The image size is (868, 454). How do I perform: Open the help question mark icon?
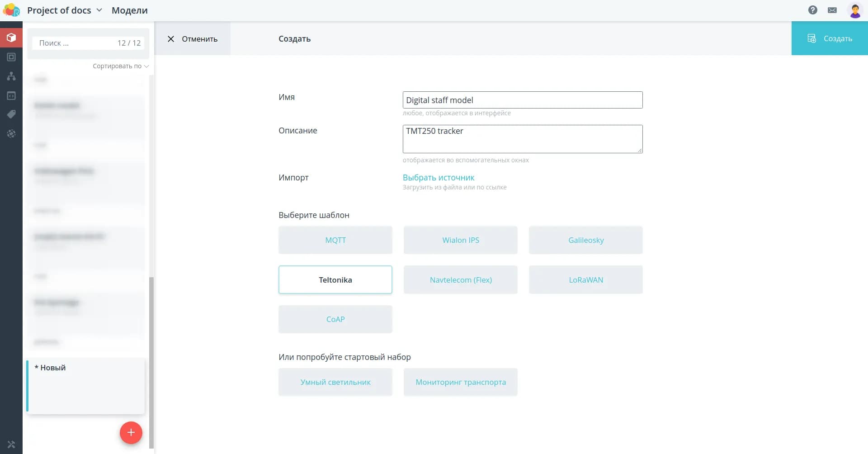pos(812,10)
